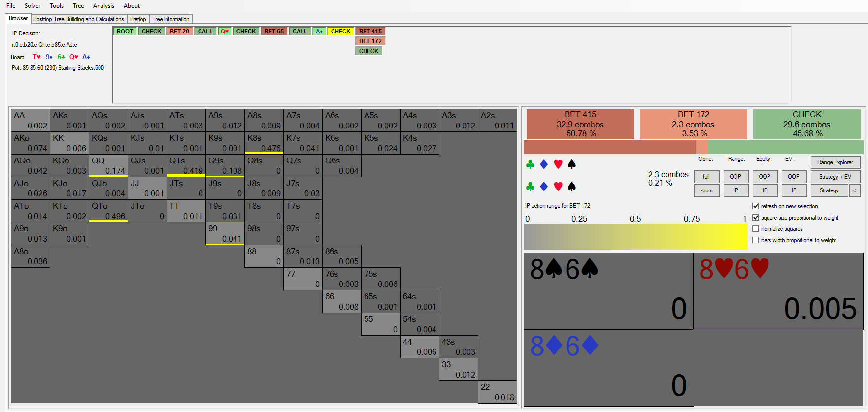Image resolution: width=868 pixels, height=412 pixels.
Task: Select the AA cell in the hand matrix
Action: tap(31, 121)
